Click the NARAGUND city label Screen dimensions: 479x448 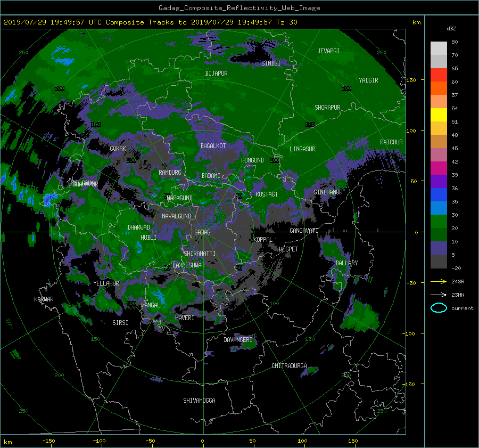pos(180,198)
